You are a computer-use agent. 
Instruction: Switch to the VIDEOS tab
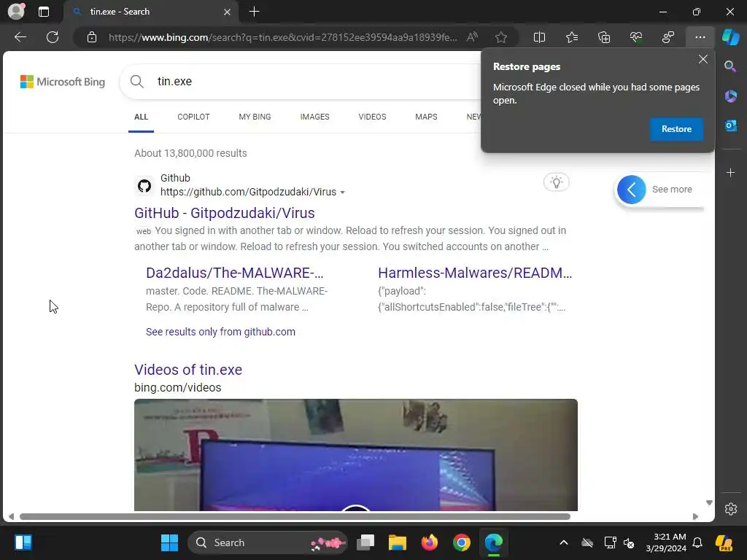pyautogui.click(x=372, y=117)
